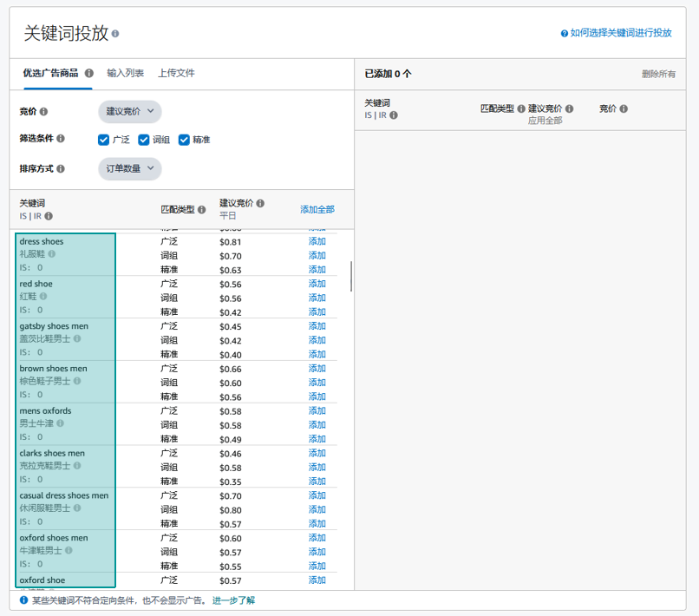This screenshot has height=616, width=699.
Task: Click info icon beside left 匹配类型 header
Action: [x=201, y=209]
